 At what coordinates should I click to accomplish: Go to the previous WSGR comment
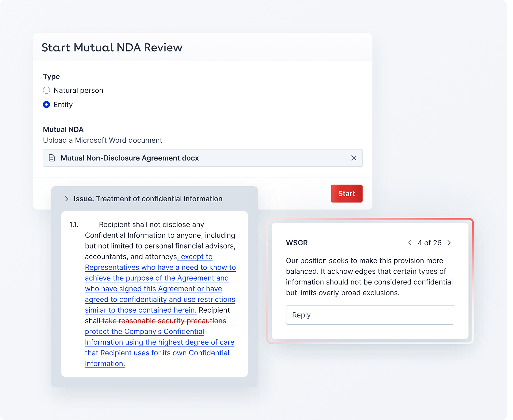[410, 243]
